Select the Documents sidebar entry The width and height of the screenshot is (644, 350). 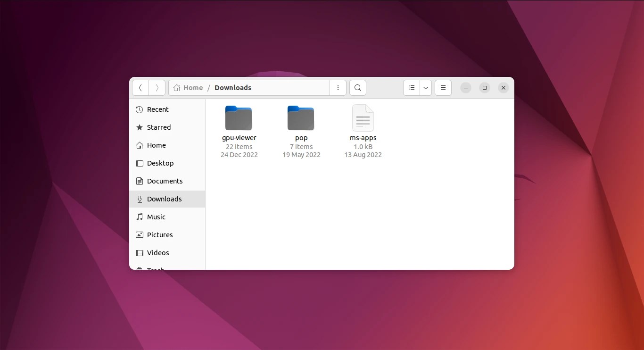coord(165,181)
